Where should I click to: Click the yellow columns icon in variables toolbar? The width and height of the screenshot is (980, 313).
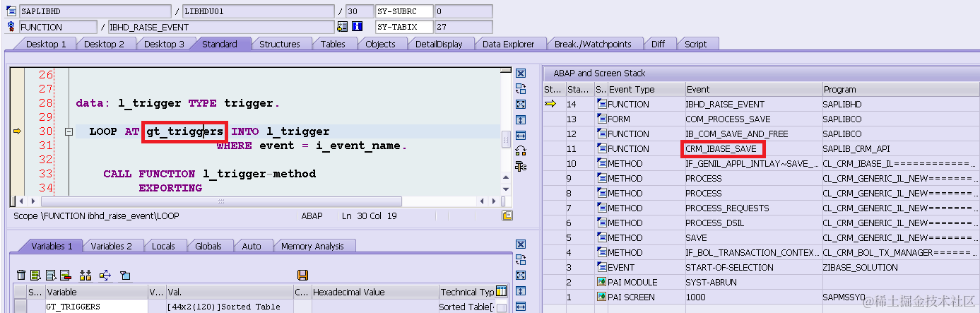click(x=85, y=275)
